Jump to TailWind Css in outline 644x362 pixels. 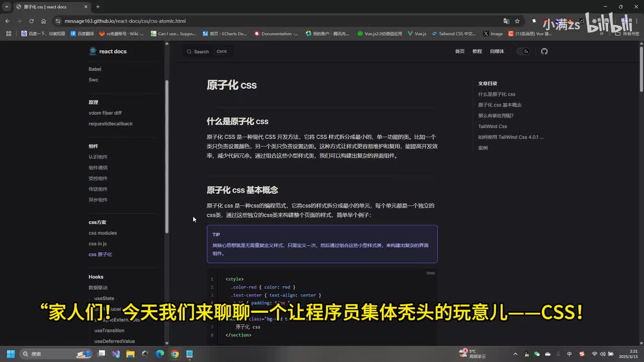[x=493, y=126]
